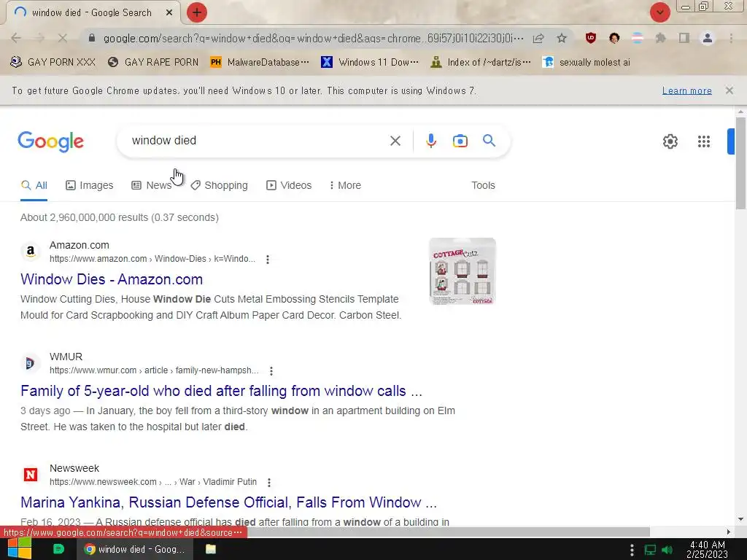The image size is (747, 560).
Task: Expand the tab search dropdown arrow
Action: [x=659, y=12]
